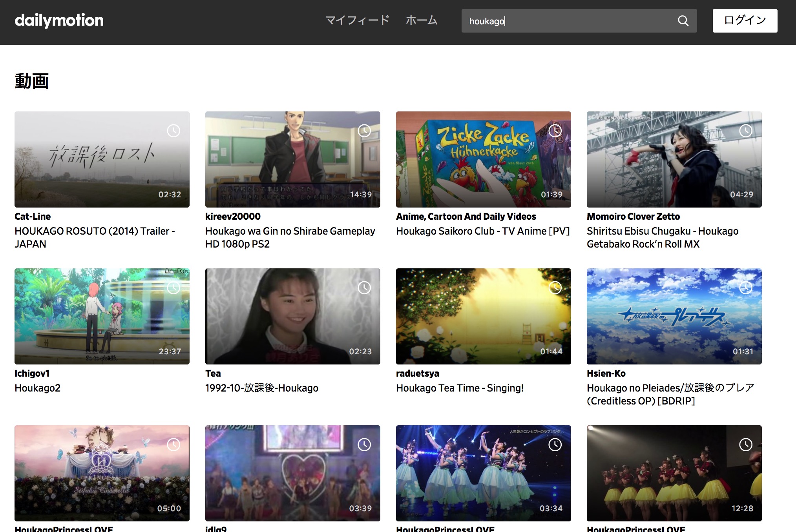Image resolution: width=796 pixels, height=532 pixels.
Task: Play the yellow garden thumbnail, 01:44
Action: coord(484,316)
